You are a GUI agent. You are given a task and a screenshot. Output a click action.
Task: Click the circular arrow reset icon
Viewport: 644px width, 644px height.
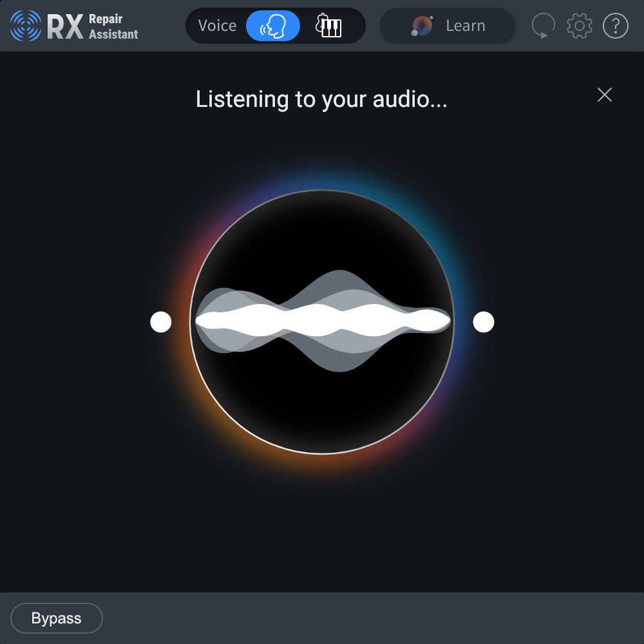[543, 26]
